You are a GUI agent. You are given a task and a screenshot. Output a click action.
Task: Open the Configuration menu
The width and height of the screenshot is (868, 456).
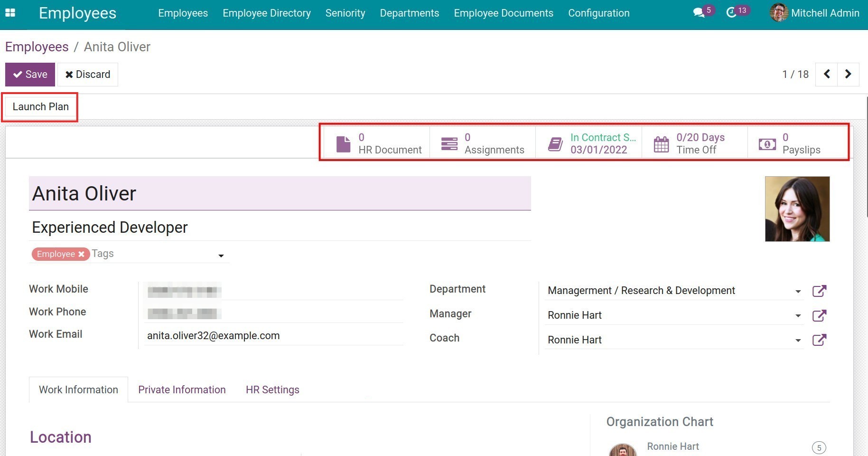(x=598, y=13)
